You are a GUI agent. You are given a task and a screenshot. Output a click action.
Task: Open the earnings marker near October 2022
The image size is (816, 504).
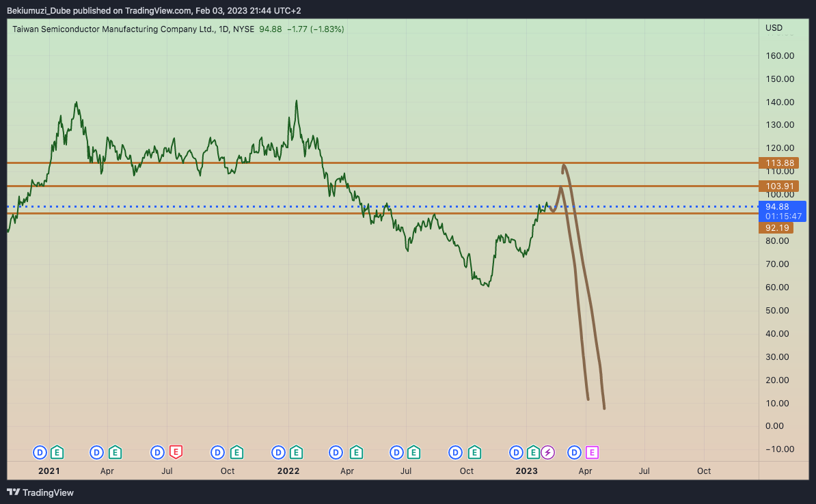pos(474,453)
